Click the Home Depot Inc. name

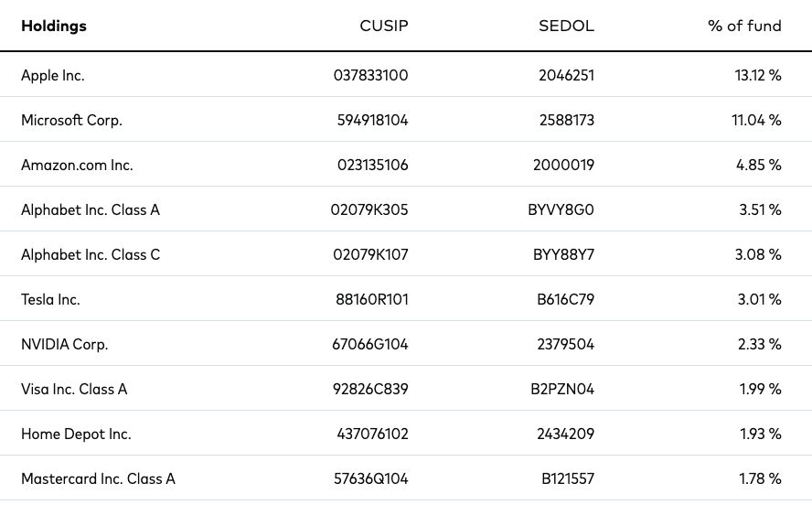pos(76,435)
